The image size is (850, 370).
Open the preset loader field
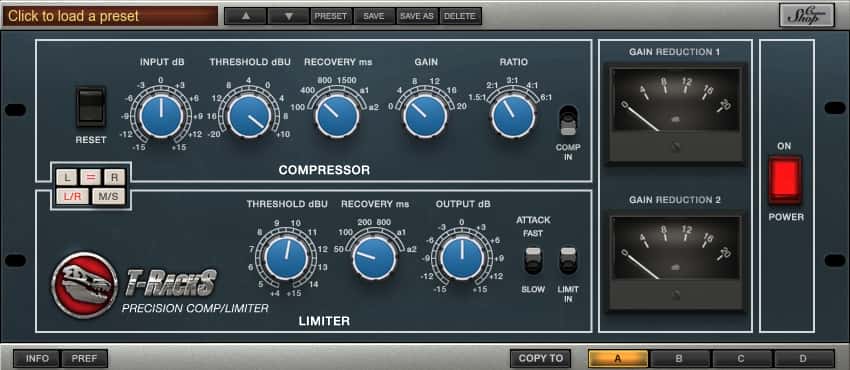tap(110, 16)
